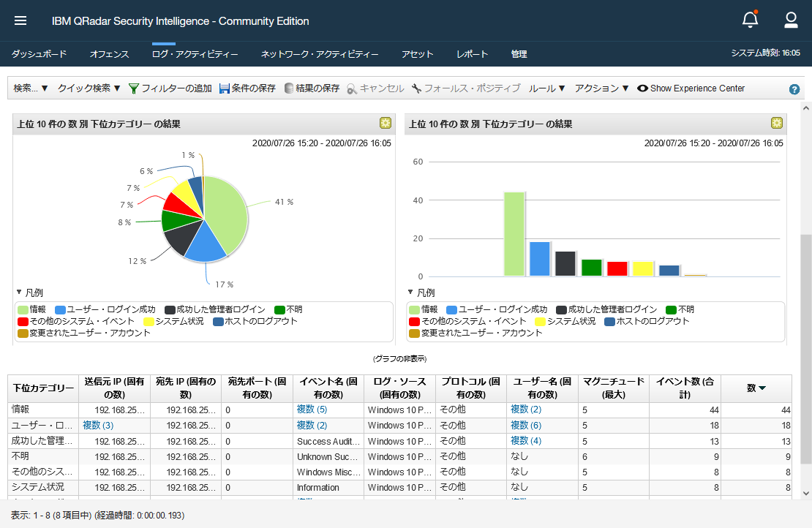Screen dimensions: 812x528
Task: Click the red bar in the bar chart
Action: point(617,268)
